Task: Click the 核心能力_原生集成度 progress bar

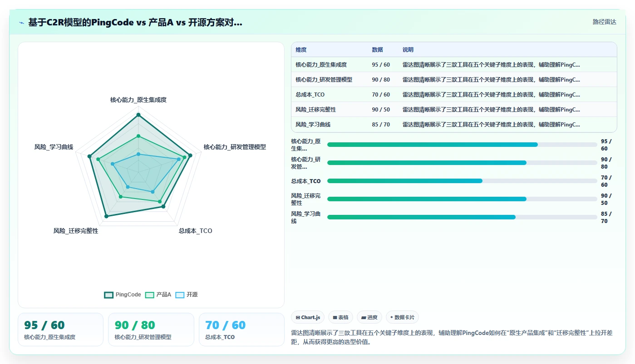Action: pyautogui.click(x=462, y=145)
